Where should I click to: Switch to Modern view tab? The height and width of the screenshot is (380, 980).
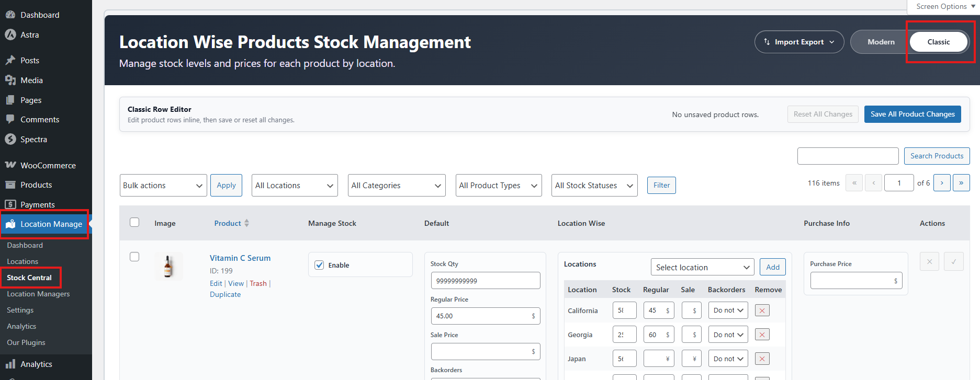point(881,42)
